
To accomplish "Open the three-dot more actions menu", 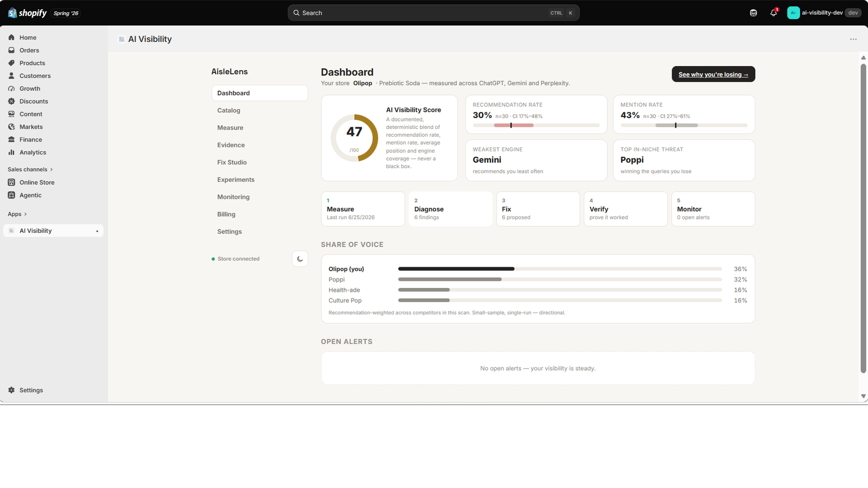I will click(853, 39).
